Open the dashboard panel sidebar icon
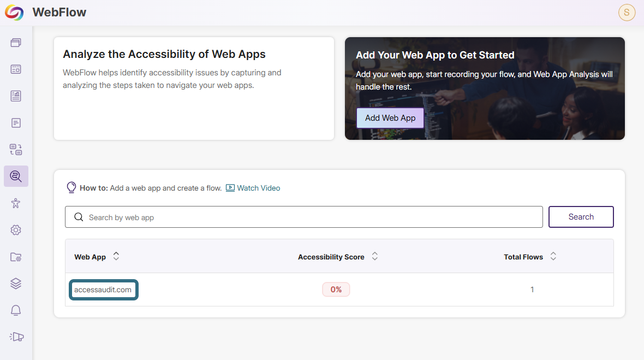Image resolution: width=644 pixels, height=360 pixels. click(x=16, y=69)
